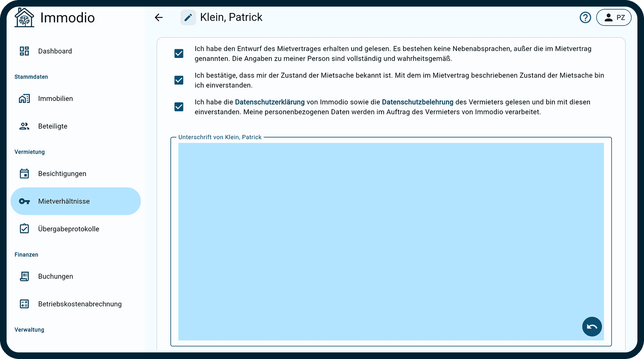Click the pencil edit icon beside Klein, Patrick
The height and width of the screenshot is (359, 644).
(188, 18)
